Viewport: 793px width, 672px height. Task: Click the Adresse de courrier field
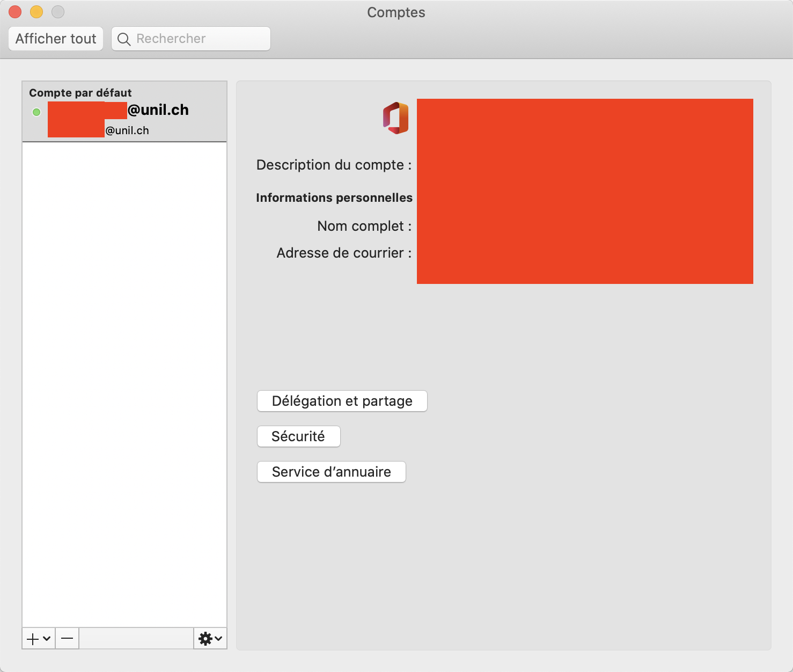(x=584, y=253)
